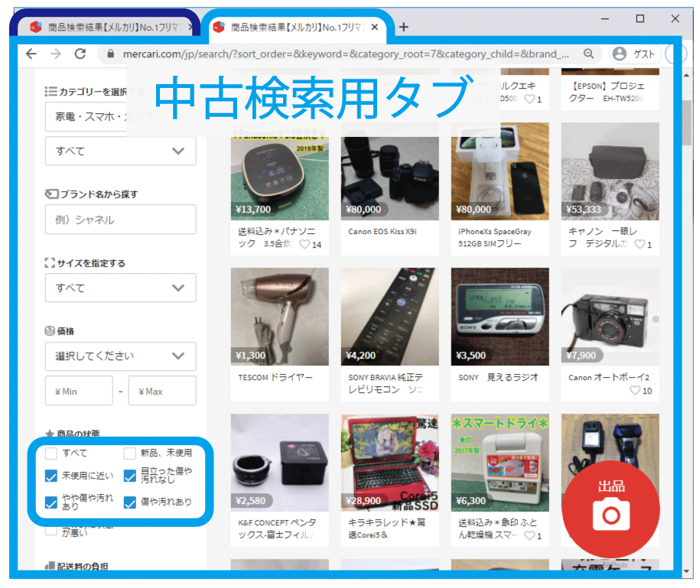
Task: Like the Canon オートボーイ2 heart icon
Action: (634, 391)
